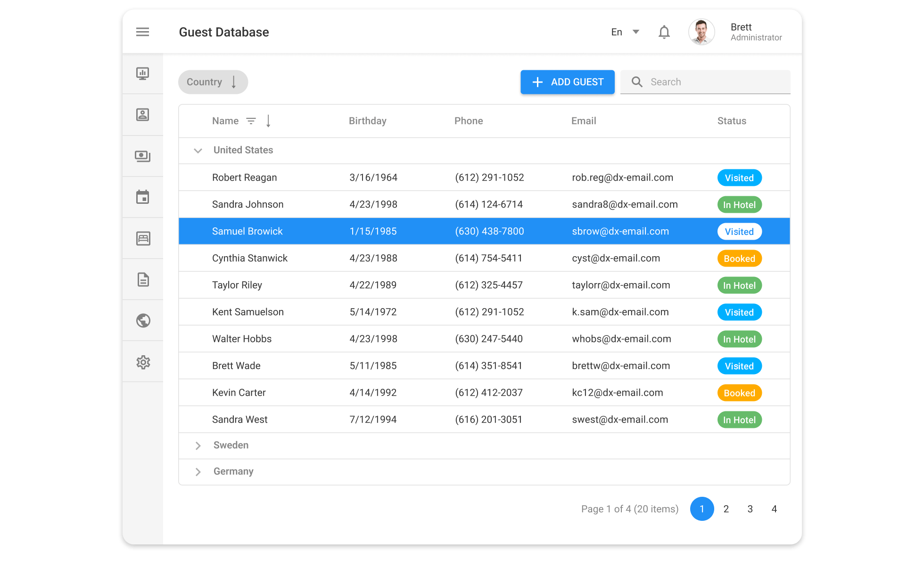The height and width of the screenshot is (585, 924).
Task: Click Robert Reagan's Visited status badge
Action: click(739, 178)
